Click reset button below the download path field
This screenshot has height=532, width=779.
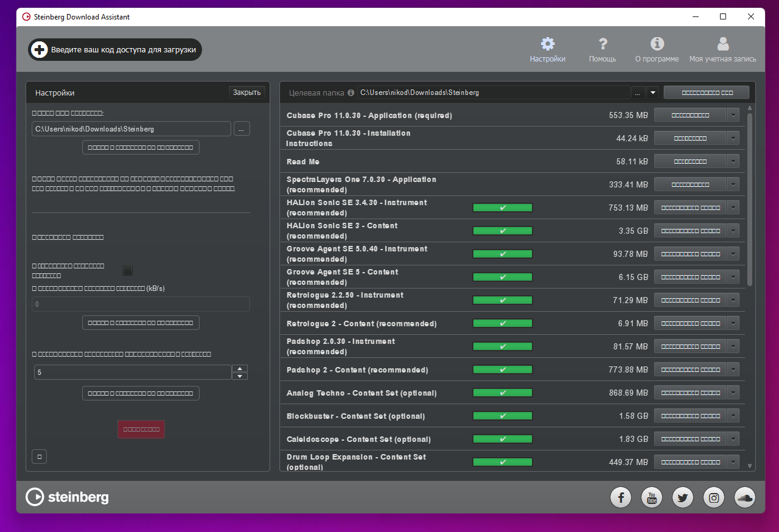pyautogui.click(x=141, y=147)
